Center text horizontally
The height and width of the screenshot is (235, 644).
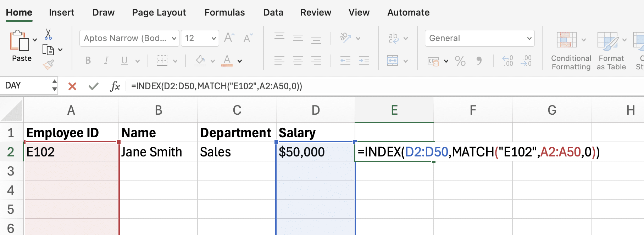click(298, 61)
